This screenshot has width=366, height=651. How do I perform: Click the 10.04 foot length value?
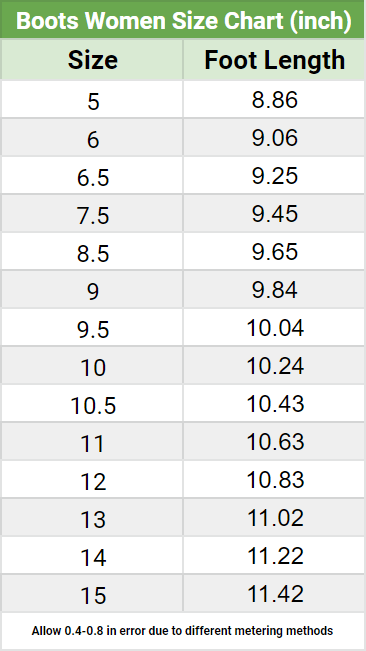(x=275, y=328)
